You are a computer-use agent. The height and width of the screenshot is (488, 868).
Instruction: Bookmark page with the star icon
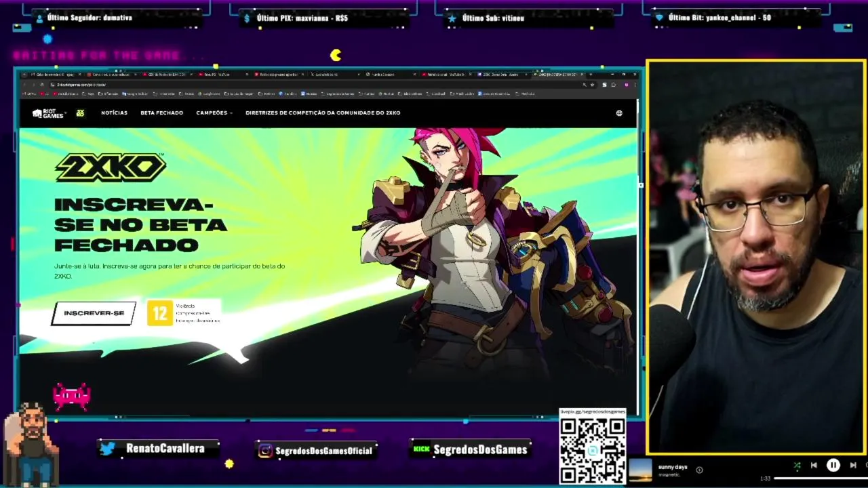[592, 85]
